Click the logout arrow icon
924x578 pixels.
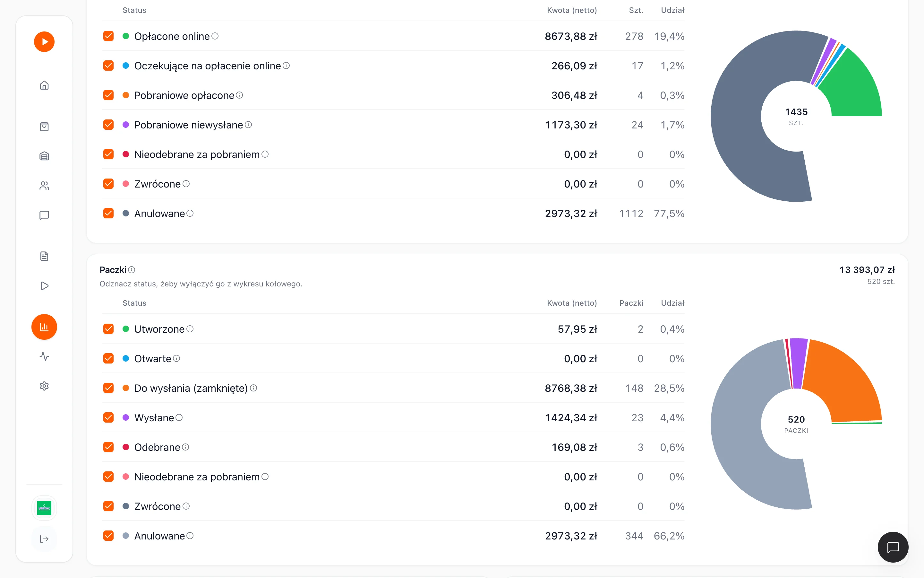tap(44, 539)
